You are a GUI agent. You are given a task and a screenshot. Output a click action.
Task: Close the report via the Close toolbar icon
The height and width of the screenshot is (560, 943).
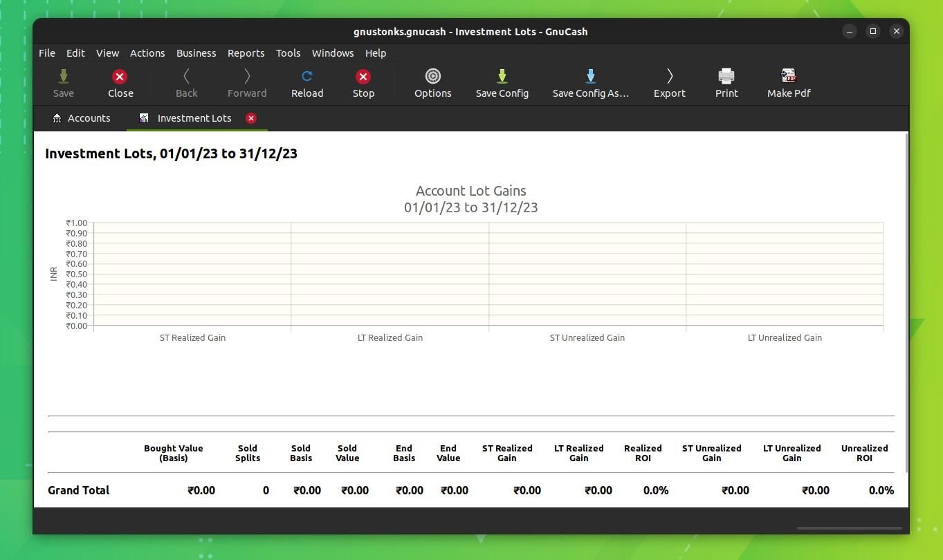[x=120, y=83]
